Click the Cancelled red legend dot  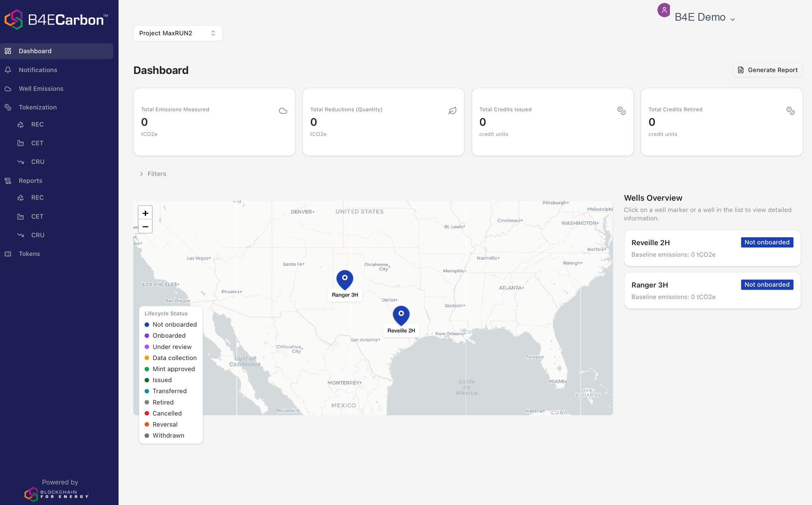click(x=147, y=414)
